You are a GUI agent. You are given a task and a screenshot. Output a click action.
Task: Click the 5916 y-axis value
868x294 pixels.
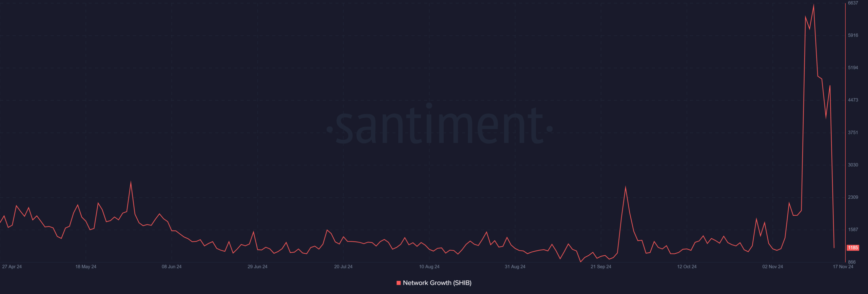click(853, 35)
